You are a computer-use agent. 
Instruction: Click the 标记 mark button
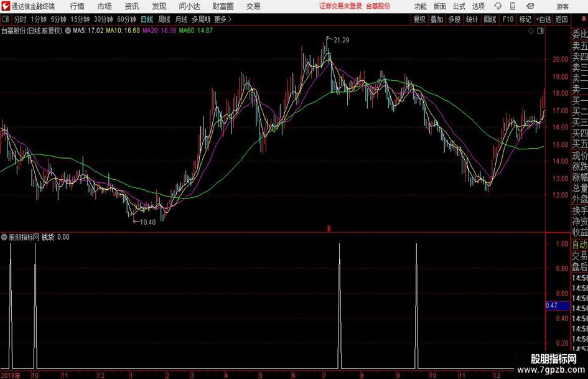click(525, 19)
